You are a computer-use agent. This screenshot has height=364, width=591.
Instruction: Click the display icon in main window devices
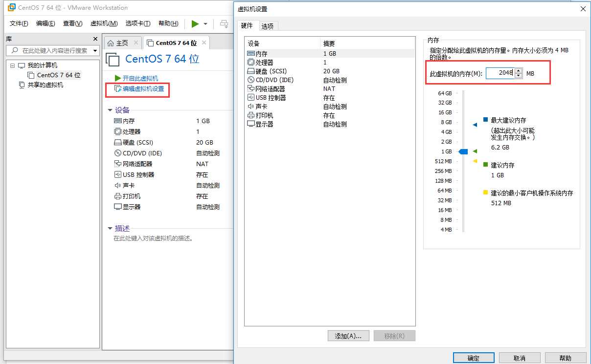point(117,207)
